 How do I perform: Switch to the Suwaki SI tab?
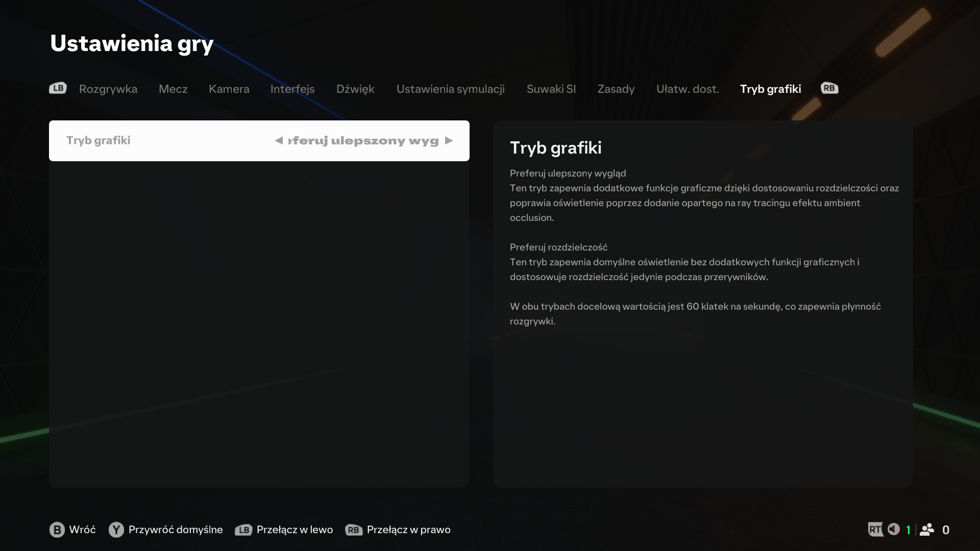[x=551, y=89]
